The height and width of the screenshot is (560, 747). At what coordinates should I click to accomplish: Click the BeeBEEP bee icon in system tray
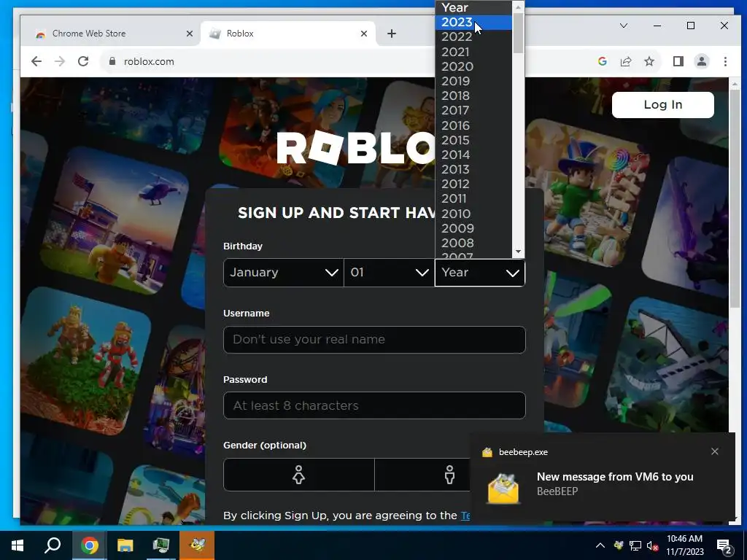619,545
